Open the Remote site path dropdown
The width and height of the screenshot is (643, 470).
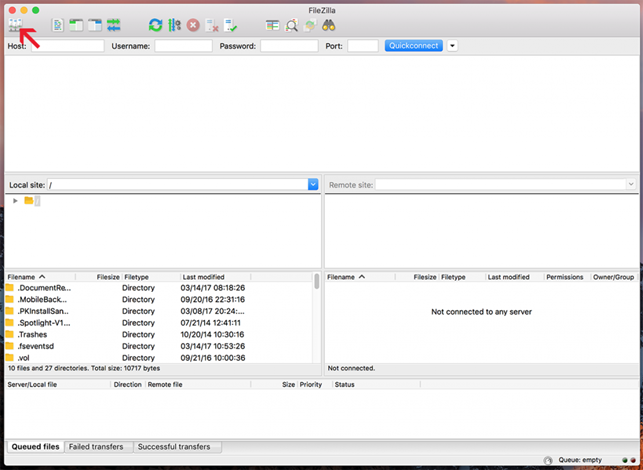[x=631, y=185]
